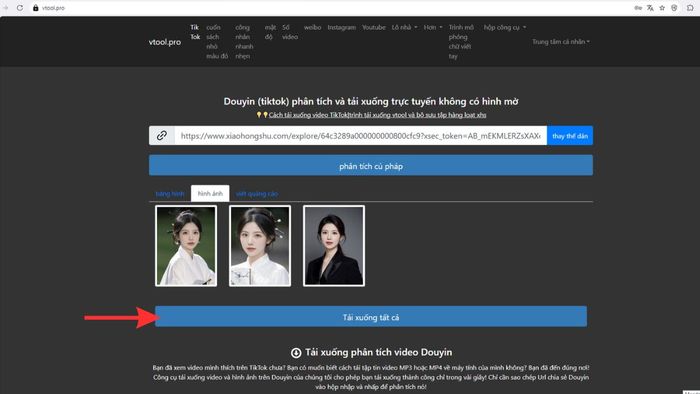Open the 'cuốn sách nhỏ màu đỏ' nav item
The height and width of the screenshot is (394, 700).
(x=217, y=41)
